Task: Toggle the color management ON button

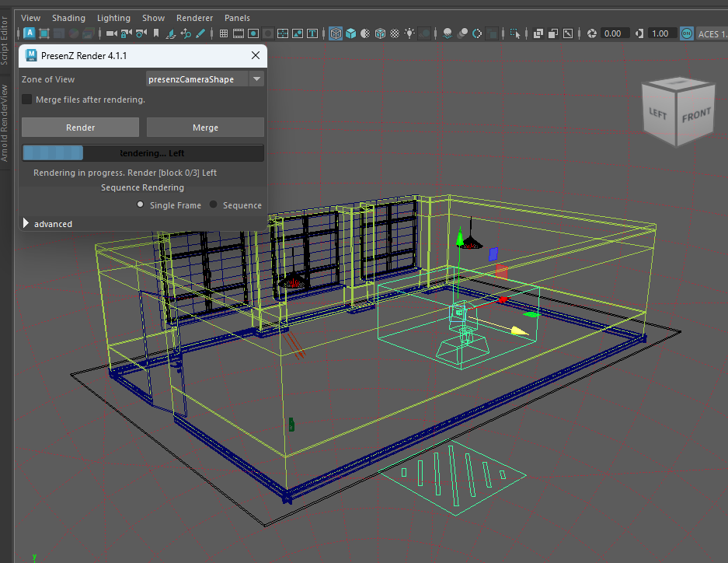Action: click(687, 33)
